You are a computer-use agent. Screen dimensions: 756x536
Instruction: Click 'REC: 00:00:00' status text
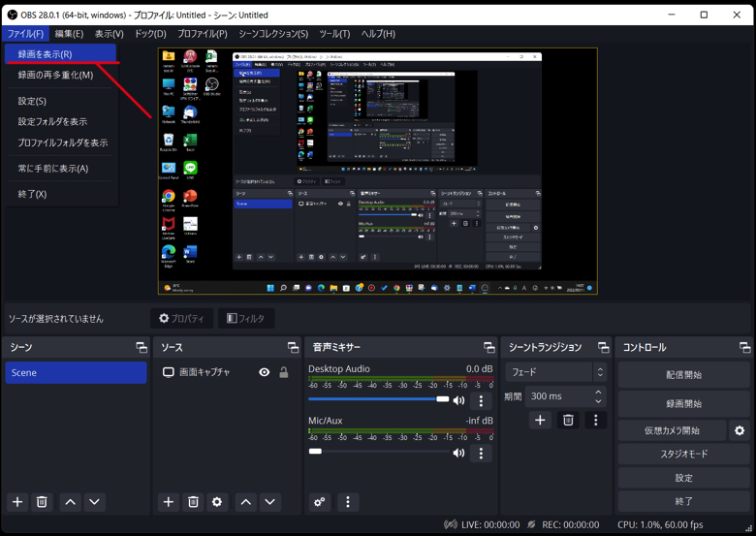(570, 524)
